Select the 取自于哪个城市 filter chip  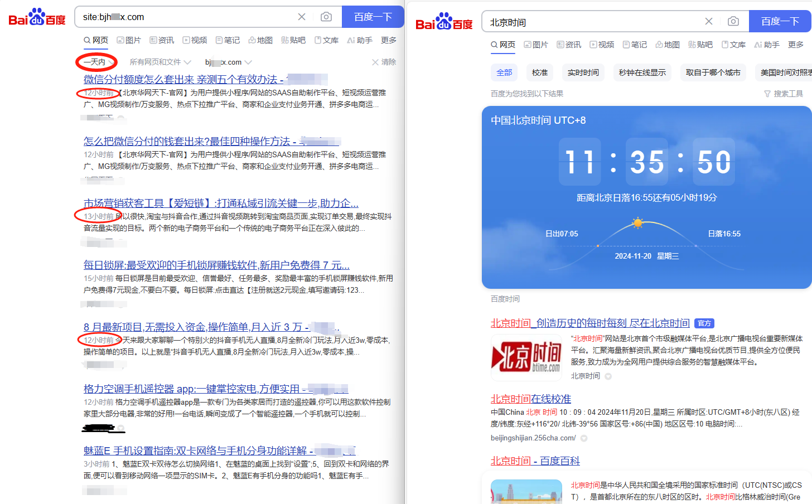713,72
